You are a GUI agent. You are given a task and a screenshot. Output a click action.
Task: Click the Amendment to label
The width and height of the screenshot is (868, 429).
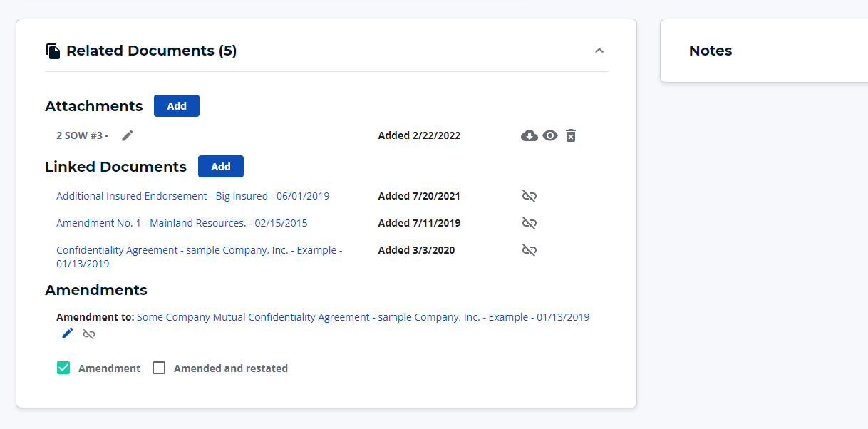(95, 317)
